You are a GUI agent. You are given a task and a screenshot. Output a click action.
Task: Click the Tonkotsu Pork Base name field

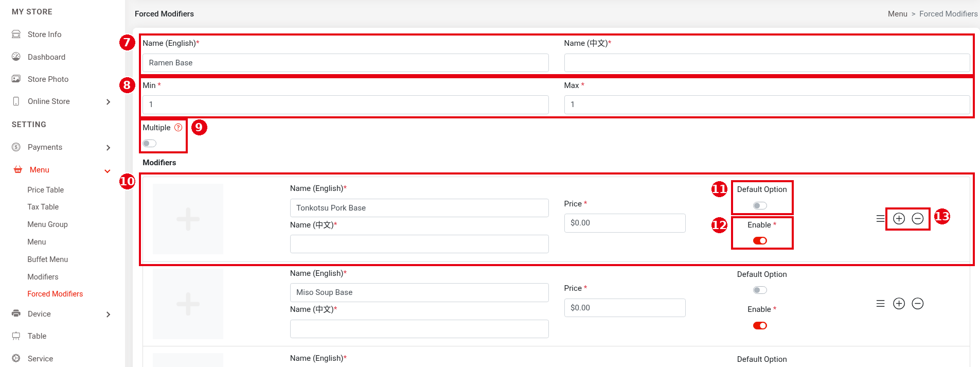419,208
